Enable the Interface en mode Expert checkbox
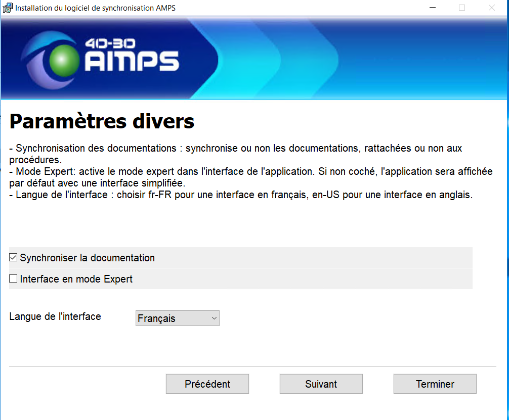 tap(13, 279)
